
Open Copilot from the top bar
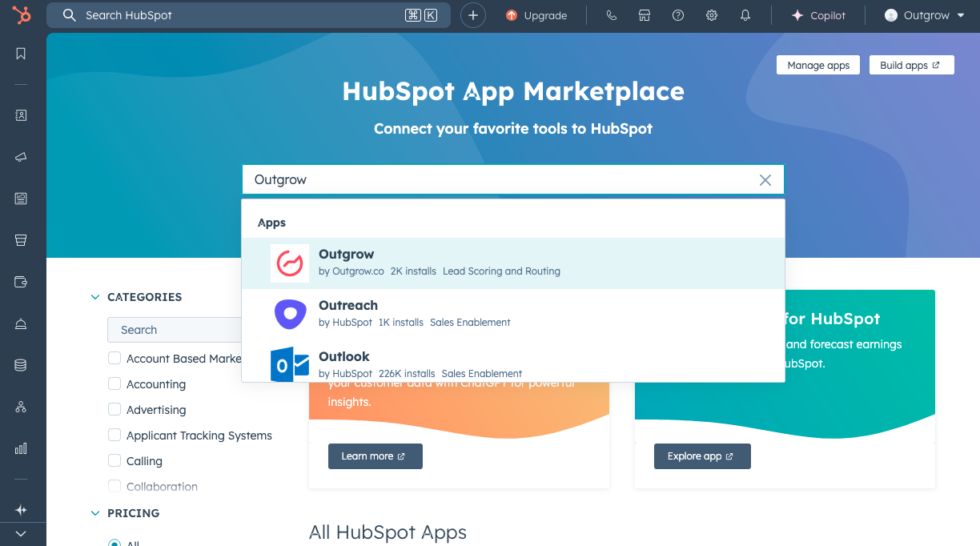[x=818, y=15]
